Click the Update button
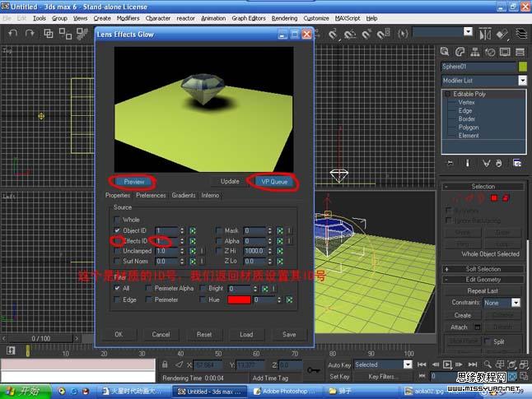 [x=230, y=181]
